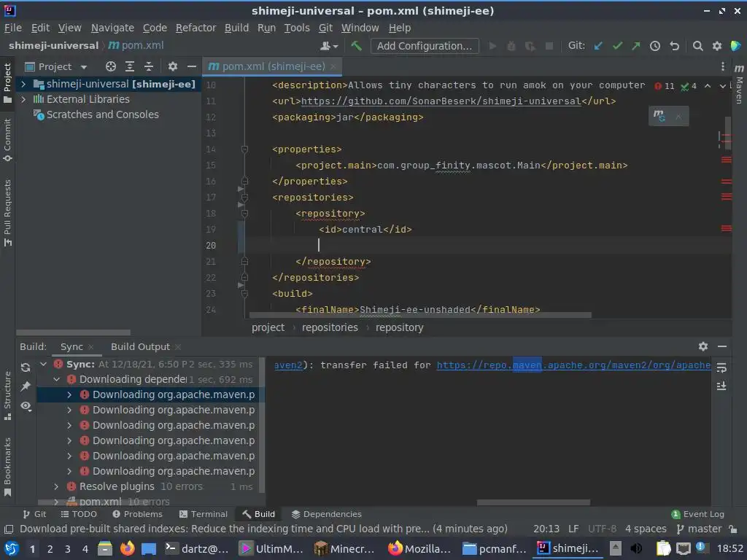Click the Reload sync icon in Build panel
747x560 pixels.
pos(26,367)
